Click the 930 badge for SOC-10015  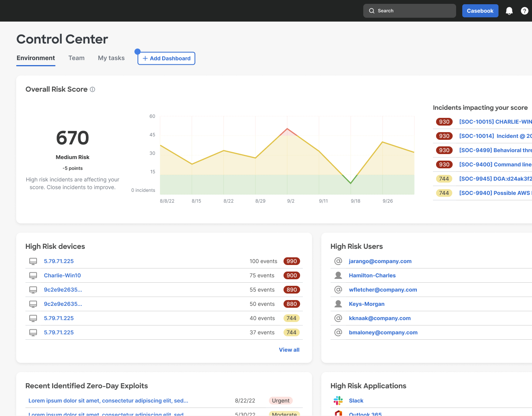(x=444, y=122)
